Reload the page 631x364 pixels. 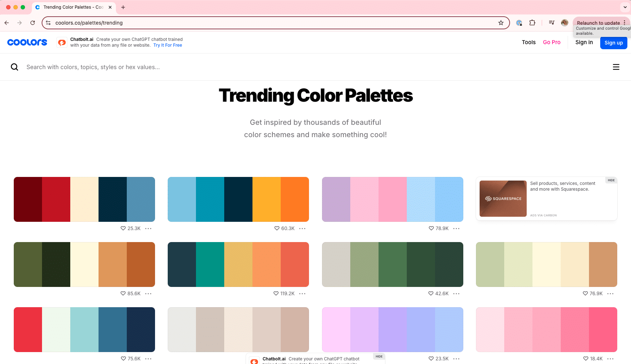pos(33,23)
